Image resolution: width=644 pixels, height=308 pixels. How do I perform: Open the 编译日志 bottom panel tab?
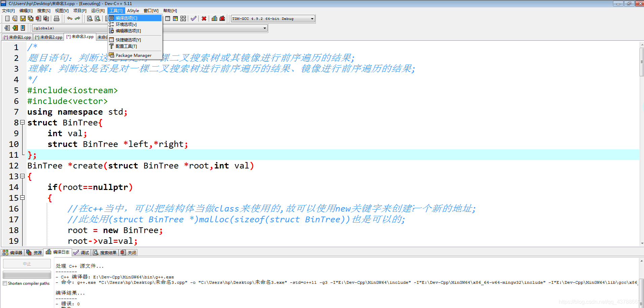point(58,252)
